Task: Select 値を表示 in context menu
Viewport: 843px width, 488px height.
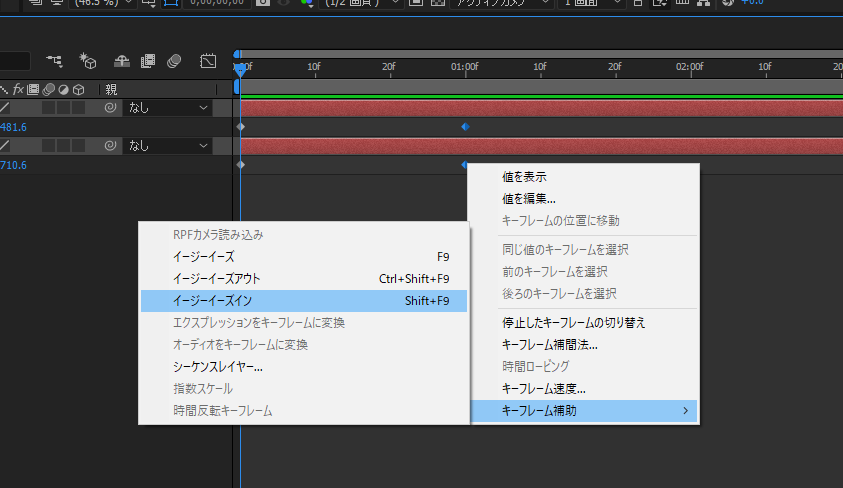Action: pos(584,177)
